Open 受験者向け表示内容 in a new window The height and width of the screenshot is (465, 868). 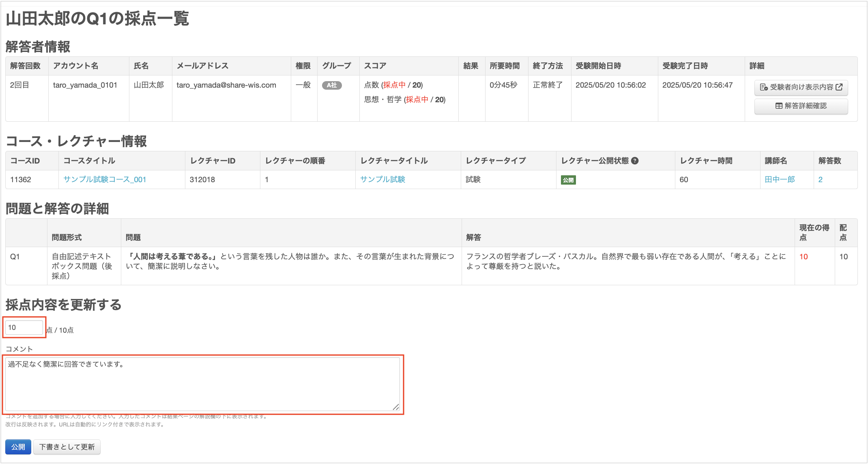(x=801, y=87)
